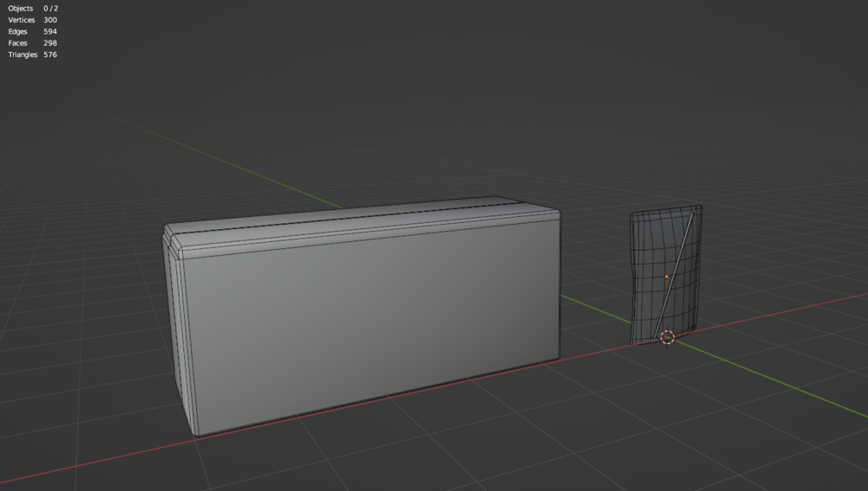Click the Objects 0 / 2 statistic

click(x=33, y=9)
